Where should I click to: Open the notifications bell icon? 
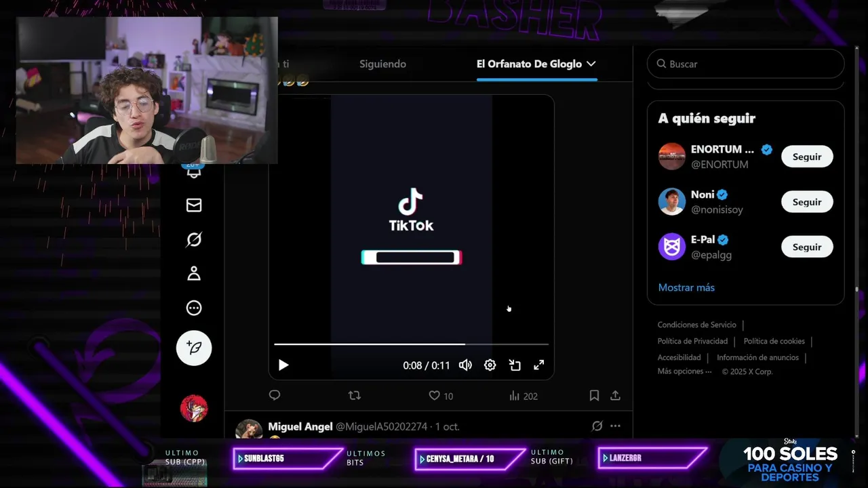(194, 171)
